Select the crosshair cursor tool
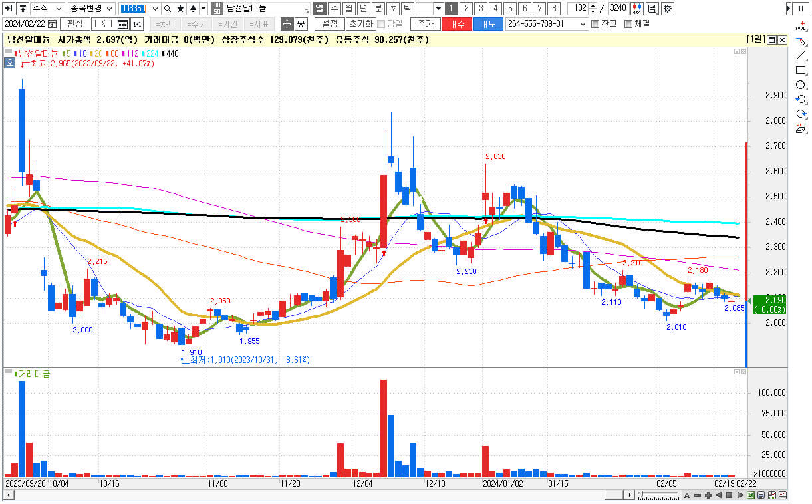 287,24
